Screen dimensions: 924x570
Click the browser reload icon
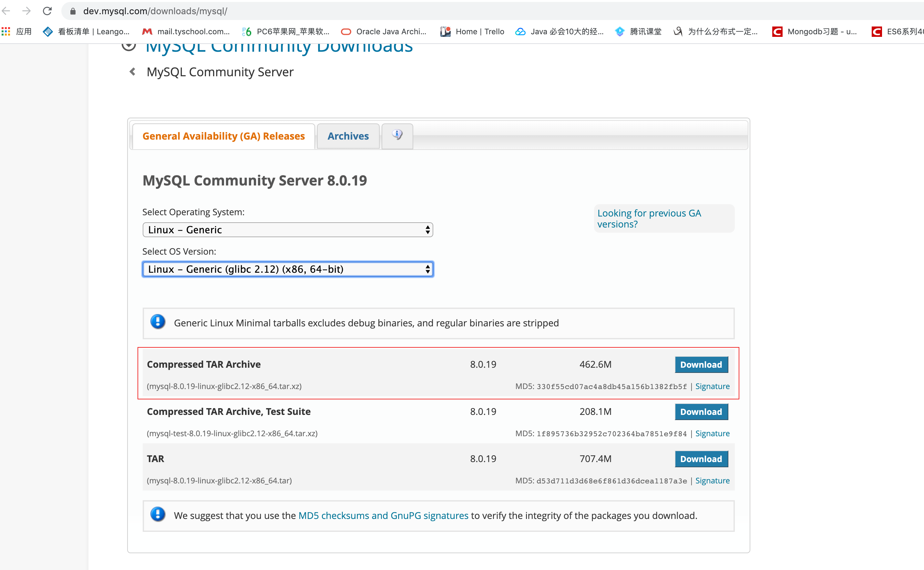tap(47, 11)
